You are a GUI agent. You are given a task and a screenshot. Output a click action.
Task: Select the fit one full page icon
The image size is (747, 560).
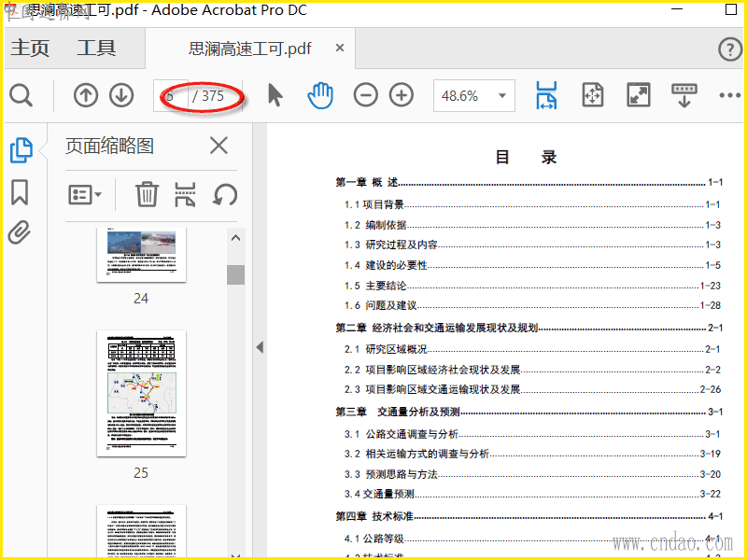tap(593, 95)
